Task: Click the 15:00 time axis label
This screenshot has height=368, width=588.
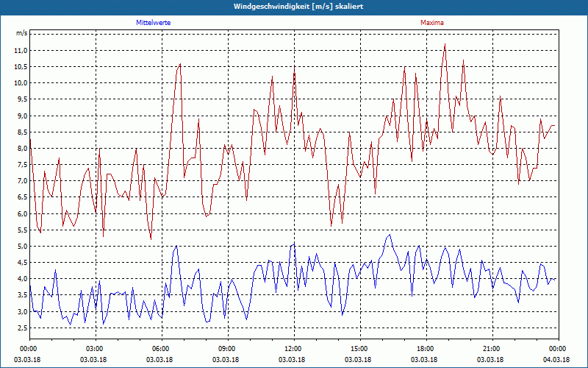Action: coord(360,349)
